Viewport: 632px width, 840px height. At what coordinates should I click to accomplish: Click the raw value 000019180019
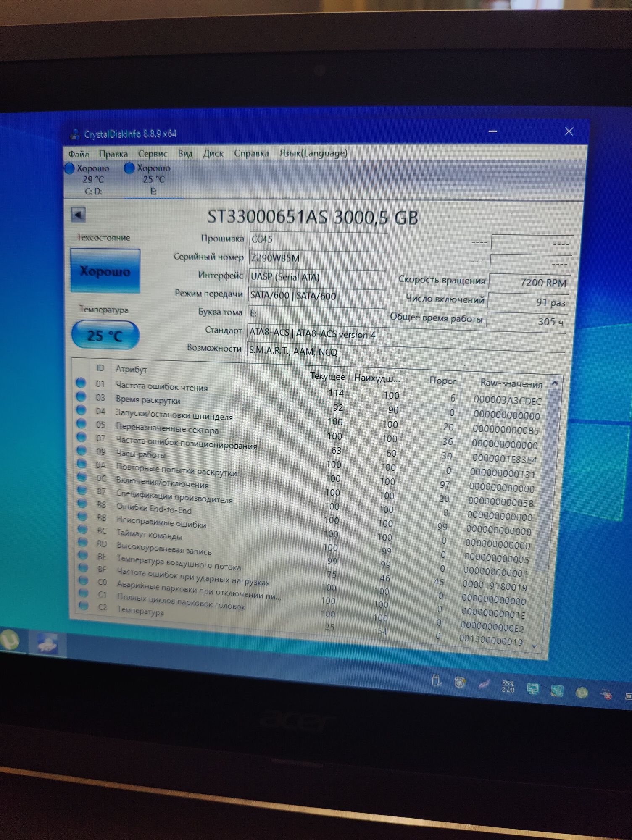coord(495,586)
